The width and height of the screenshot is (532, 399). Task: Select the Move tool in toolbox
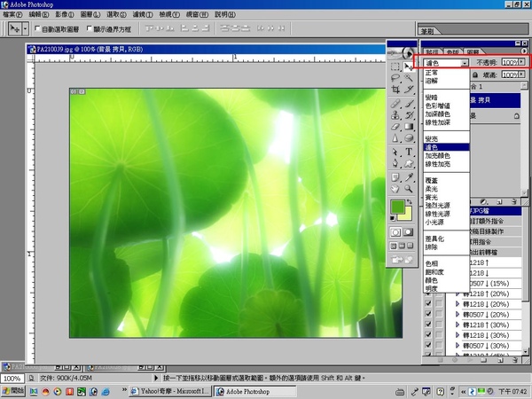click(409, 66)
